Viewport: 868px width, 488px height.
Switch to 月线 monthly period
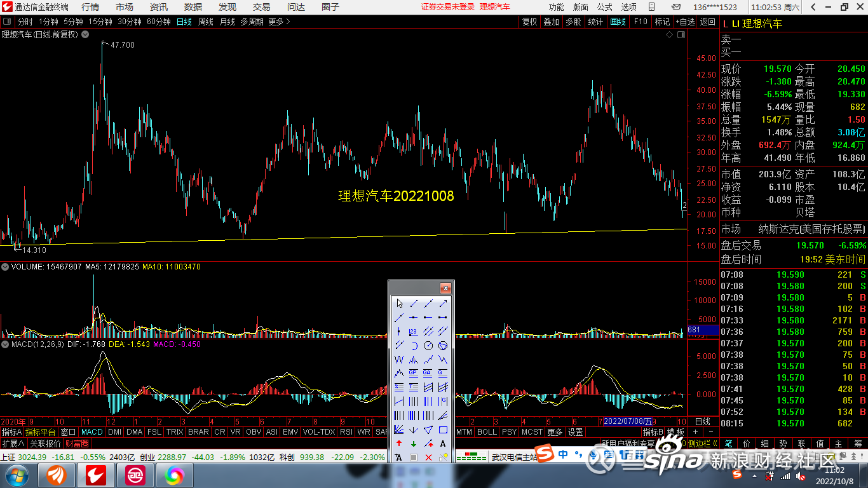227,22
